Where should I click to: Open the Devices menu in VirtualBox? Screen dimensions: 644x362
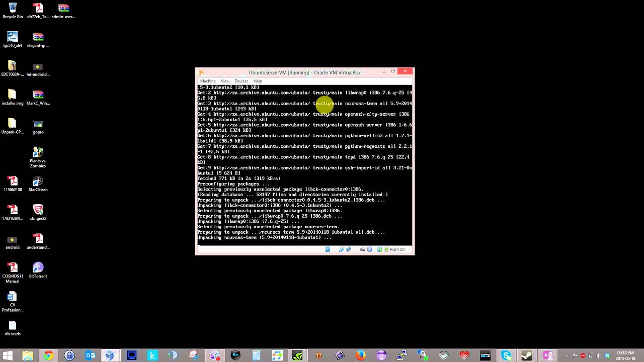pos(241,81)
